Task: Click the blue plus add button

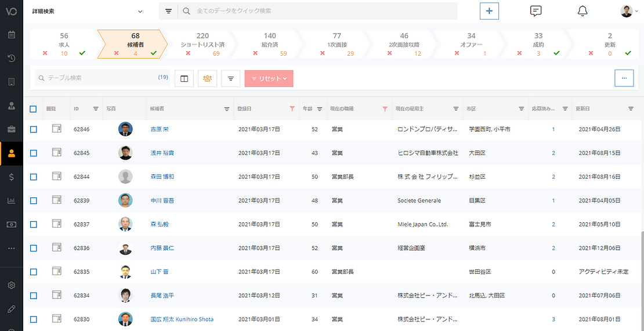Action: point(489,11)
